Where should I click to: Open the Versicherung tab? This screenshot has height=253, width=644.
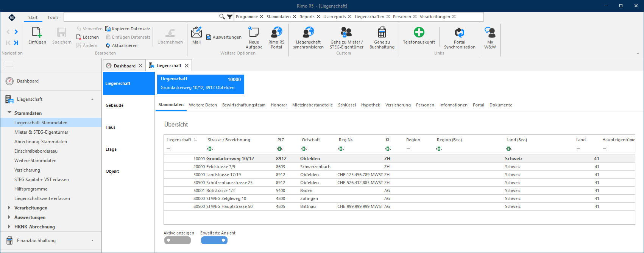[398, 105]
